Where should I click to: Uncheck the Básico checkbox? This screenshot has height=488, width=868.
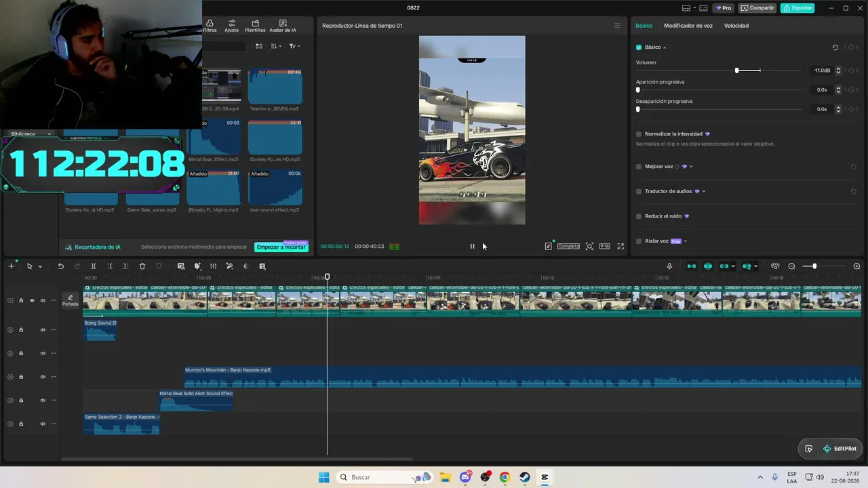(x=639, y=47)
